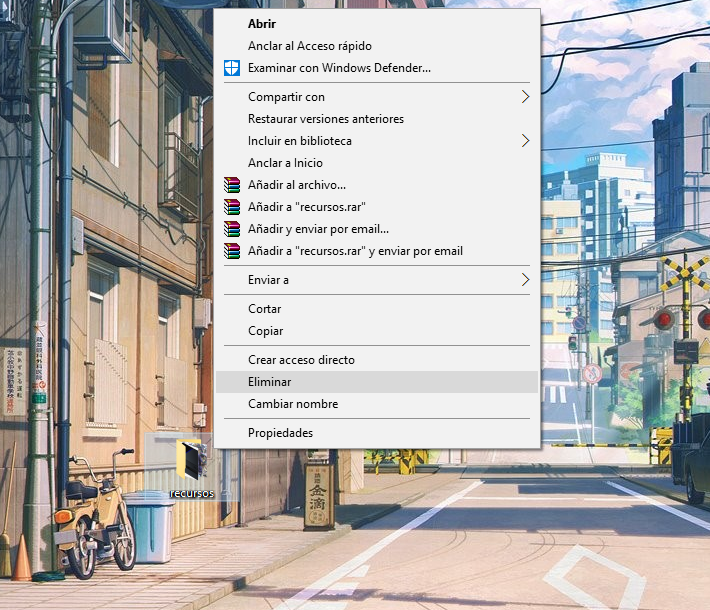The width and height of the screenshot is (710, 610).
Task: Choose Copiar from the menu
Action: (x=377, y=331)
